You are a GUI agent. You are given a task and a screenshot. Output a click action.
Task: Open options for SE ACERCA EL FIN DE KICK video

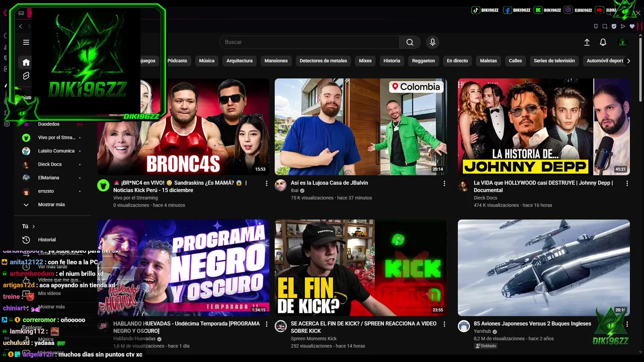(x=444, y=324)
